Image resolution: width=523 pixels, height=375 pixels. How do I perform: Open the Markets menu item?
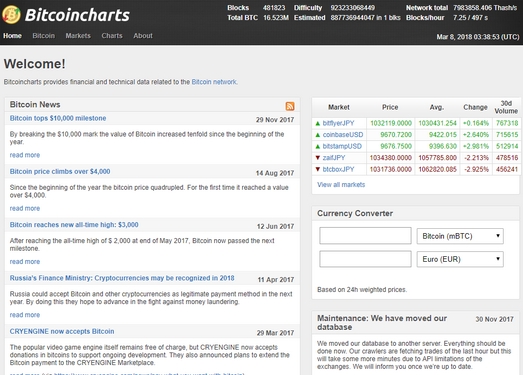(x=78, y=36)
